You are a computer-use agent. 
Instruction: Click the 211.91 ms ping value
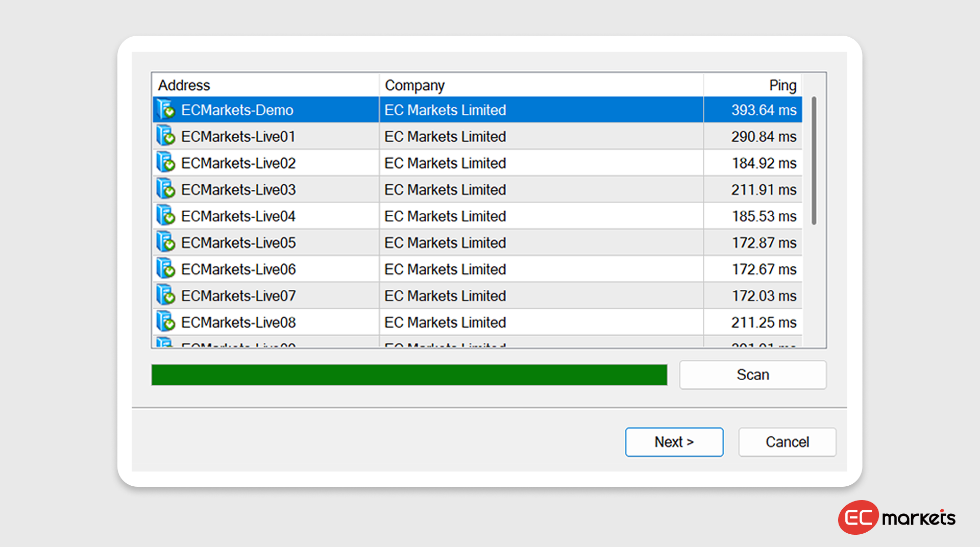(x=764, y=190)
